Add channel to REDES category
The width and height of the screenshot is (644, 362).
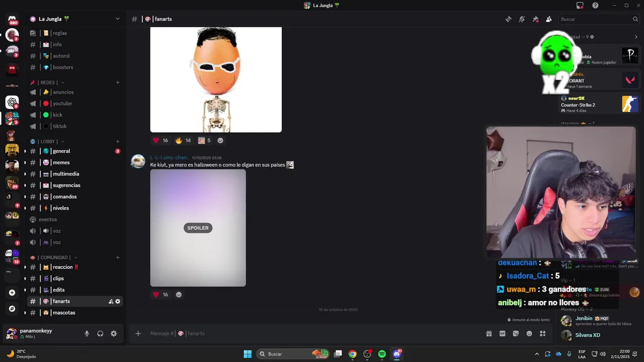click(118, 82)
